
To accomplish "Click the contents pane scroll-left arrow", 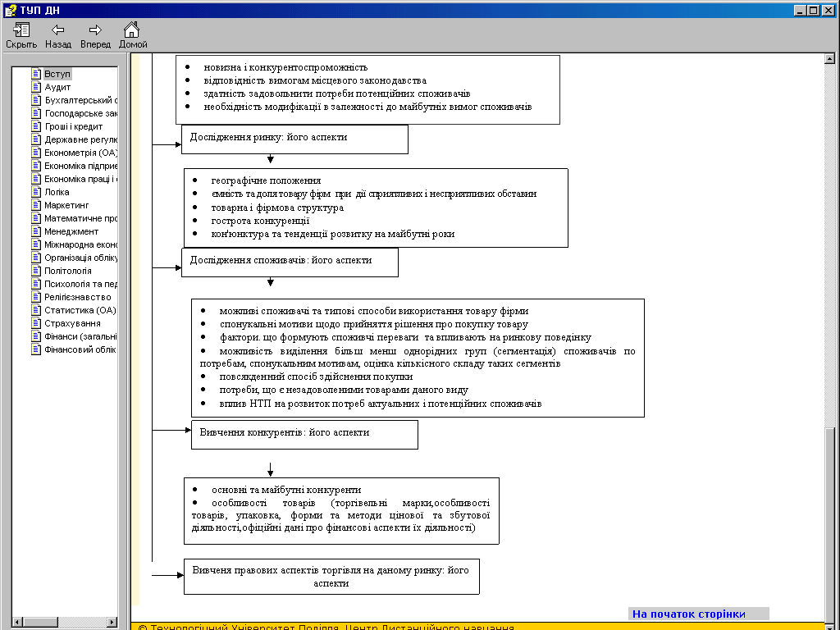I will pos(17,622).
